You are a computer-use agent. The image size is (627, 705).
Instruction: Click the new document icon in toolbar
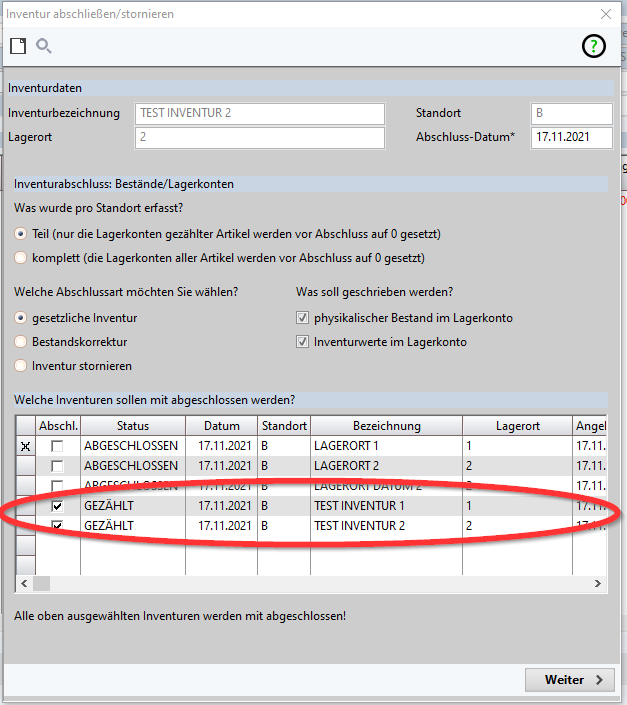pyautogui.click(x=18, y=46)
